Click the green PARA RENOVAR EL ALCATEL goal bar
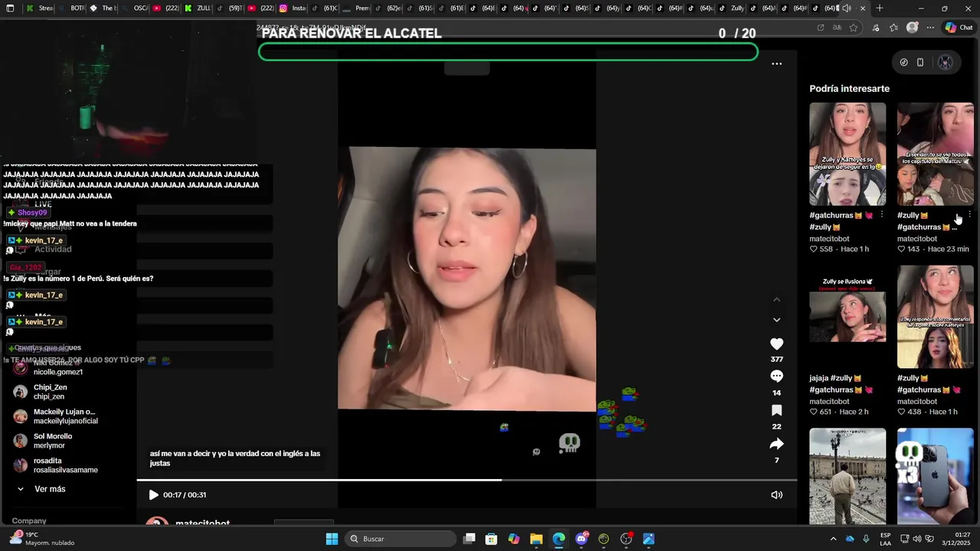 [508, 52]
